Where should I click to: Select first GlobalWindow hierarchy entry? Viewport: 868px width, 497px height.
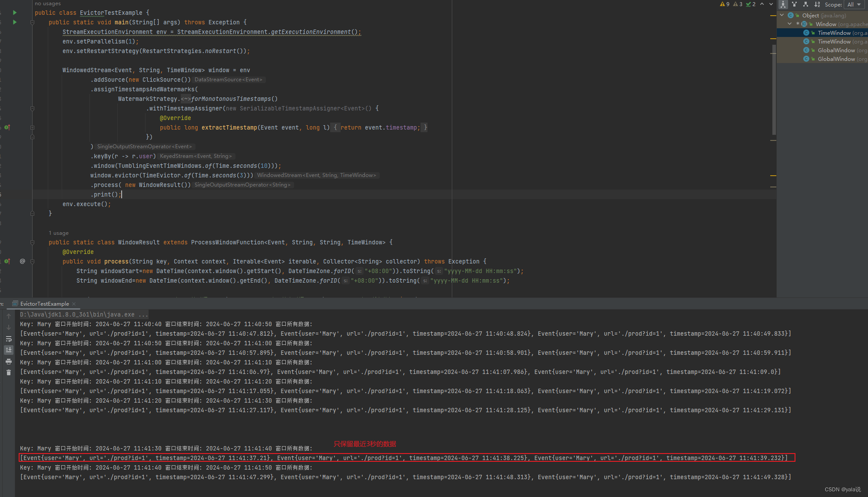click(836, 50)
